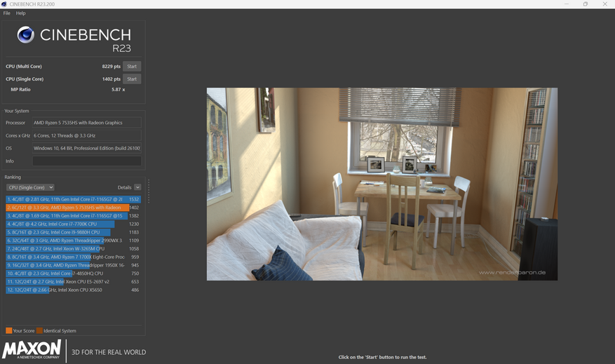Image resolution: width=615 pixels, height=364 pixels.
Task: Minimize the Cinebench window
Action: [x=567, y=4]
